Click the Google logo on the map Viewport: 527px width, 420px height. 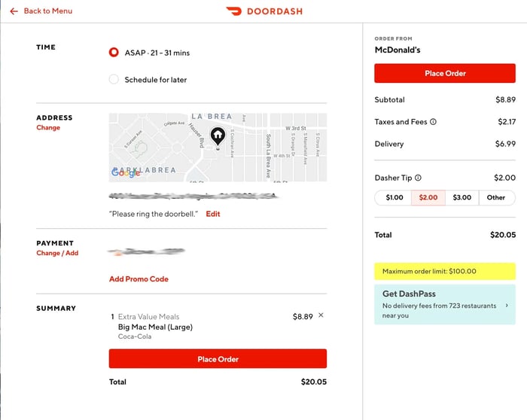tap(126, 172)
